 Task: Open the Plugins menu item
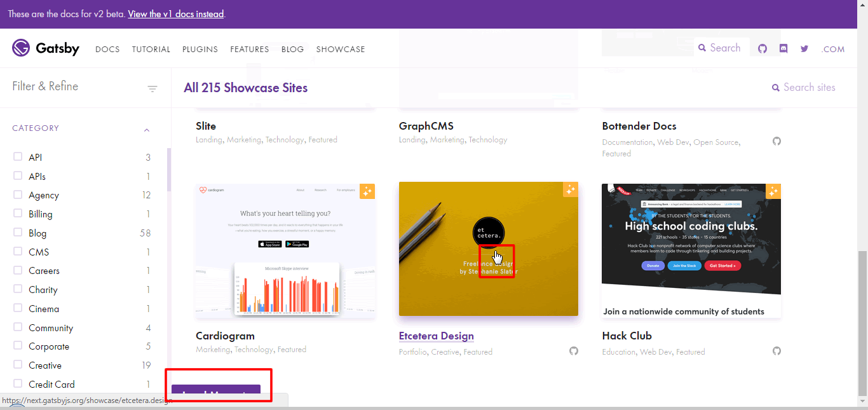[200, 49]
